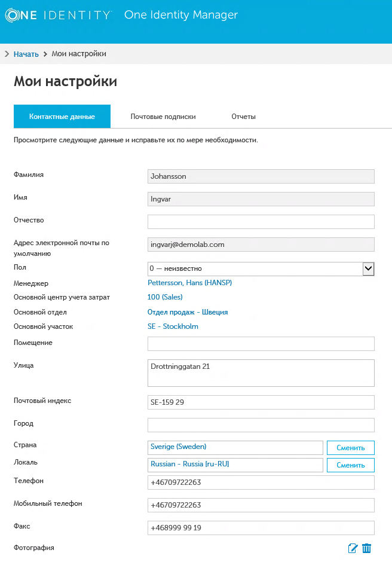392x565 pixels.
Task: Open the 100 (Sales) cost center link
Action: 165,297
